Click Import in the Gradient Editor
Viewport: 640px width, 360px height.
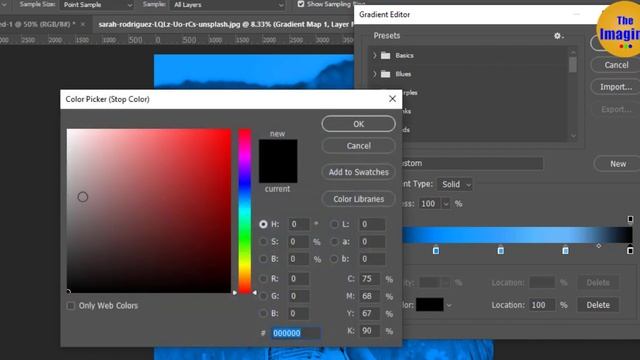pyautogui.click(x=616, y=87)
